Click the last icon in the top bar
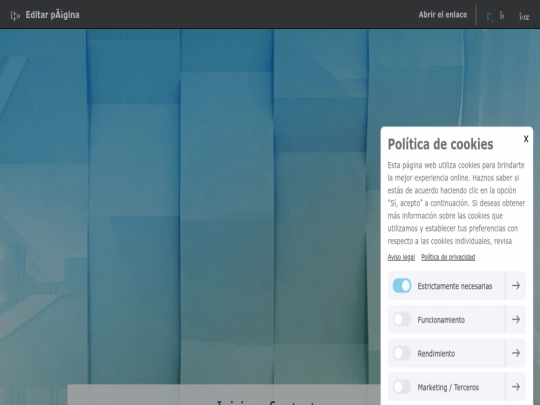The image size is (540, 405). (x=524, y=16)
